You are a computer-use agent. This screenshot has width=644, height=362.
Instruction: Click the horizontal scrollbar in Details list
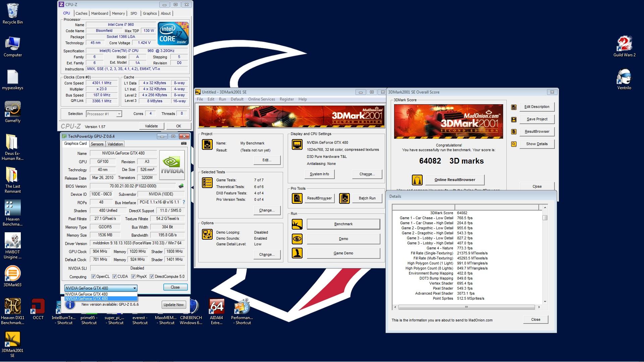point(466,307)
